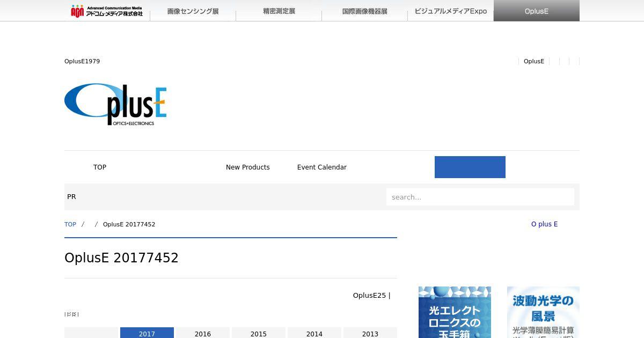Go to TOP in main navigation

(x=100, y=167)
